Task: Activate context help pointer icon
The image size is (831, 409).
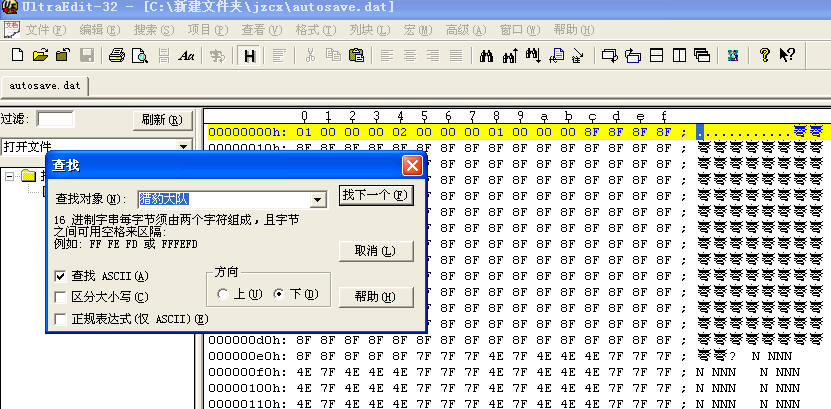Action: 787,55
